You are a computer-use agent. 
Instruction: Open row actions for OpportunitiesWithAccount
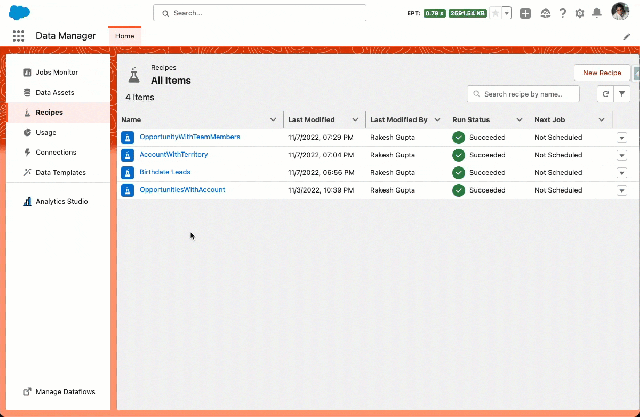(x=622, y=190)
